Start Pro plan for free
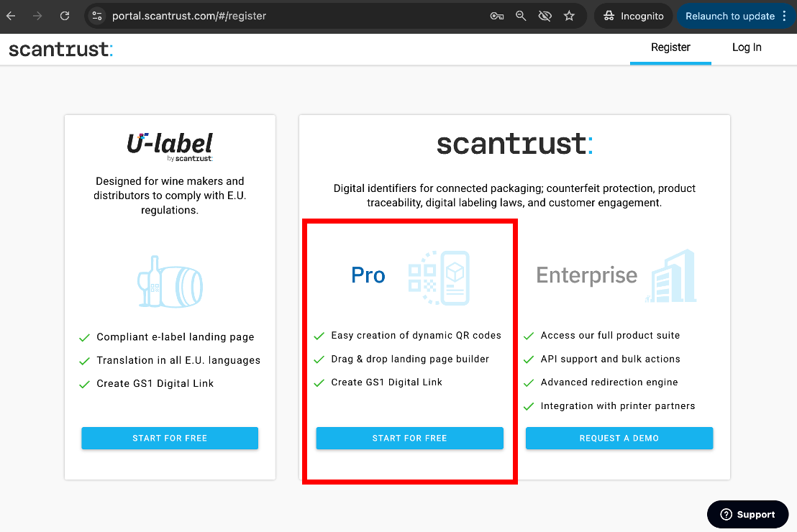 pyautogui.click(x=410, y=438)
